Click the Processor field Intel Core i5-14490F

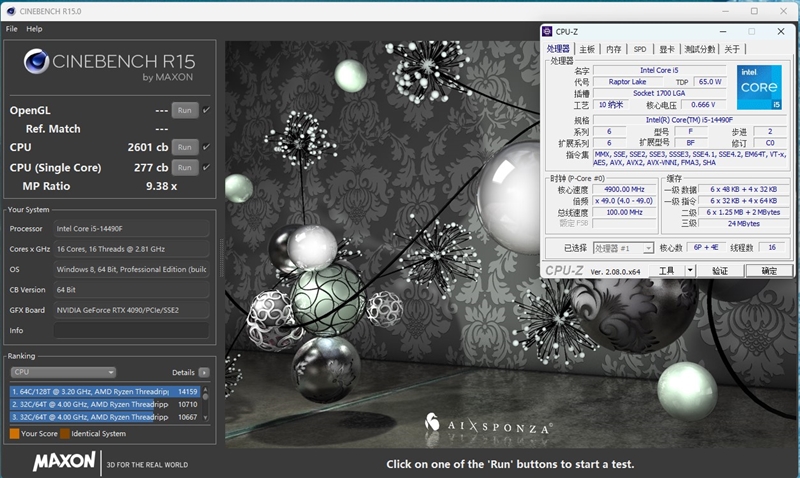(x=132, y=229)
